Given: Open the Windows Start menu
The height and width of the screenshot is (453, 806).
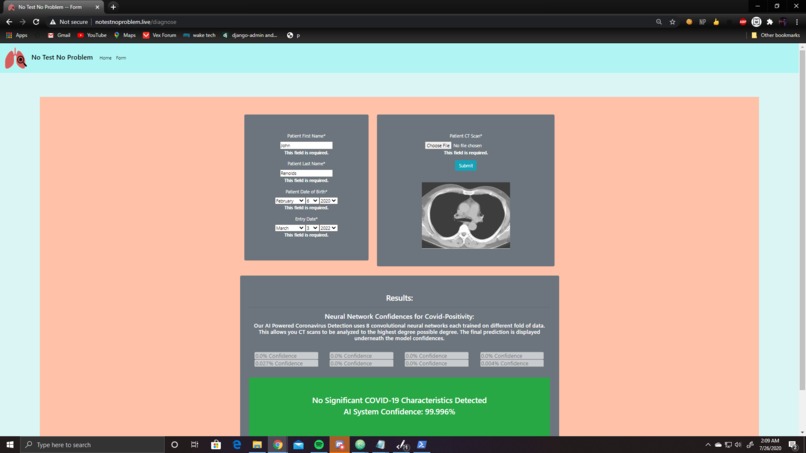Looking at the screenshot, I should pos(10,445).
